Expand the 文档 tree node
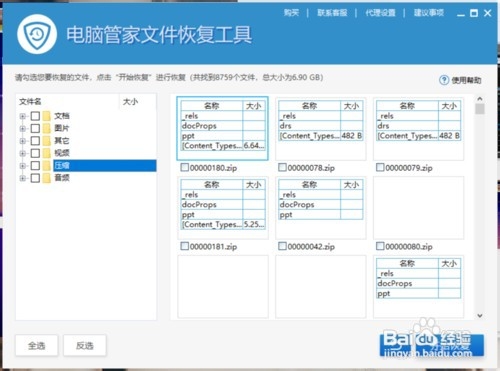The width and height of the screenshot is (500, 371). pos(23,116)
